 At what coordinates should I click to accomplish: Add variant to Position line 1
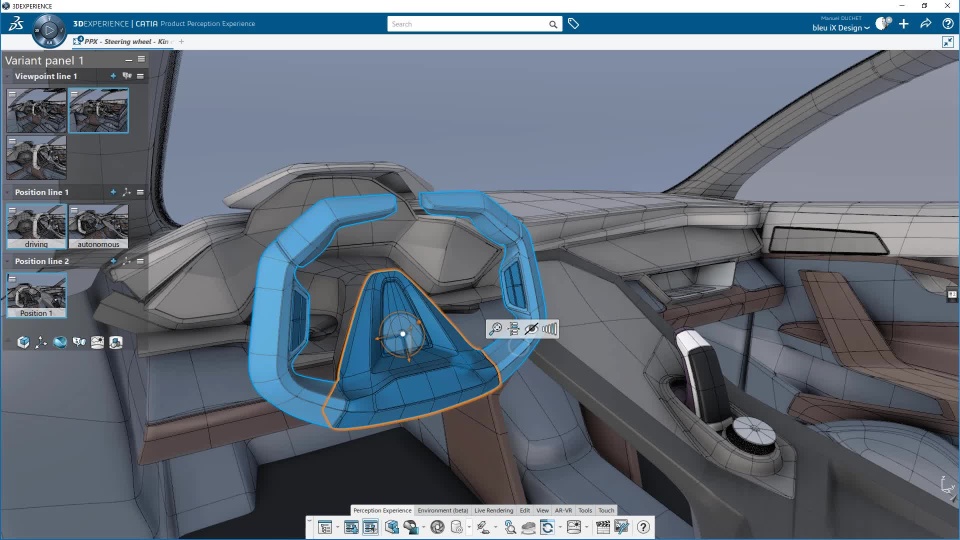point(113,192)
